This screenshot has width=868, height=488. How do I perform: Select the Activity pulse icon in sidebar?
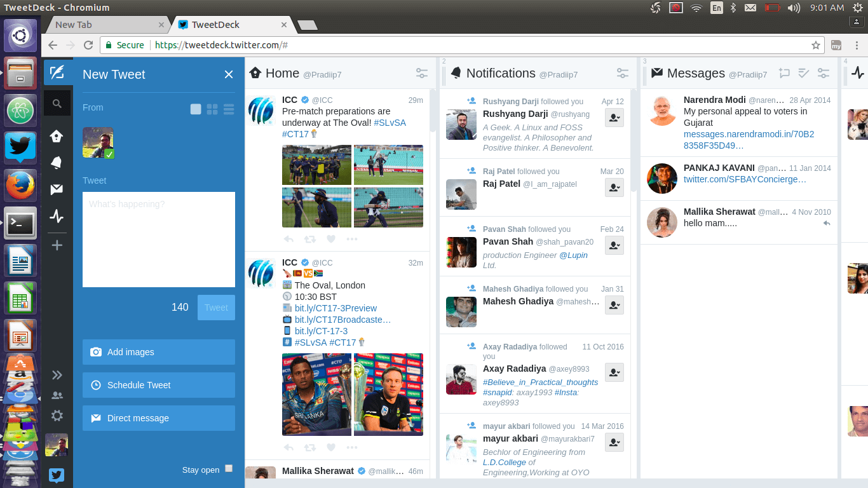[57, 217]
